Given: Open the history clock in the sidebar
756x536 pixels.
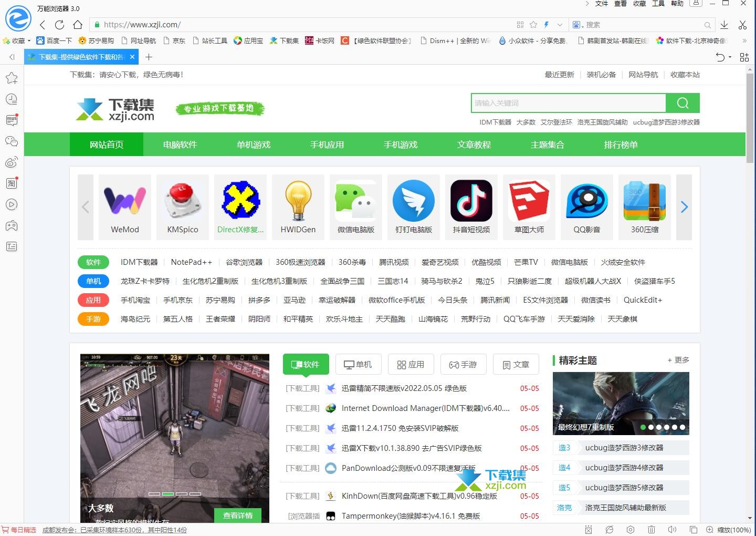Looking at the screenshot, I should pos(12,99).
